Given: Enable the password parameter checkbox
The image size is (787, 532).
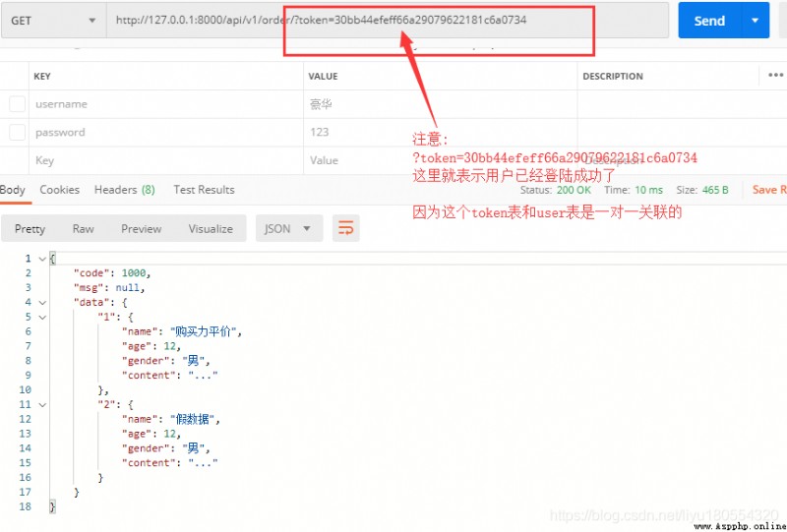Looking at the screenshot, I should (17, 133).
